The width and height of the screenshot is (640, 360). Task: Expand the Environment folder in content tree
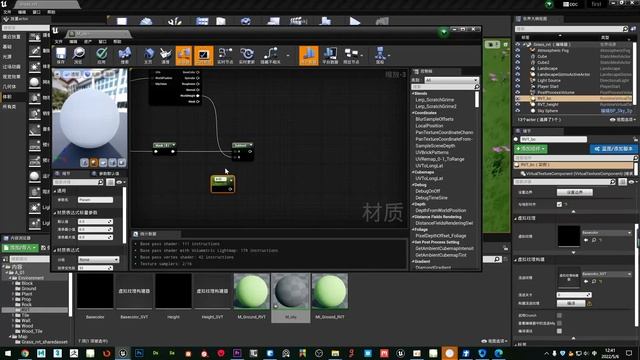coord(10,278)
